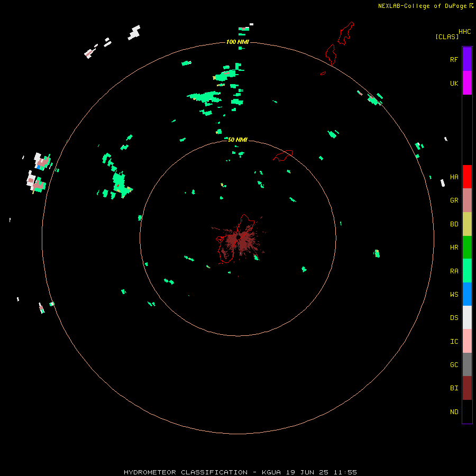Click the "11:55" time stamp
Image resolution: width=476 pixels, height=476 pixels.
[345, 472]
